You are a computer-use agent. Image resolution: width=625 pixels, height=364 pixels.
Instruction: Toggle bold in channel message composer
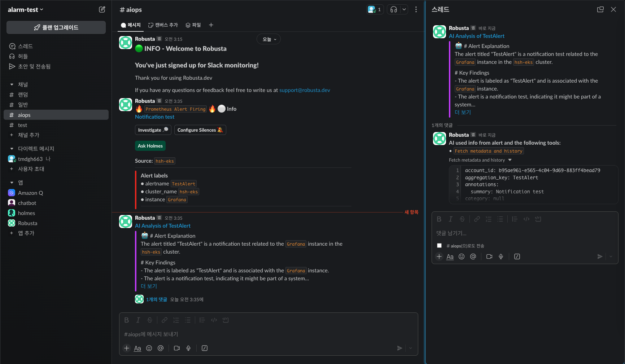tap(127, 320)
